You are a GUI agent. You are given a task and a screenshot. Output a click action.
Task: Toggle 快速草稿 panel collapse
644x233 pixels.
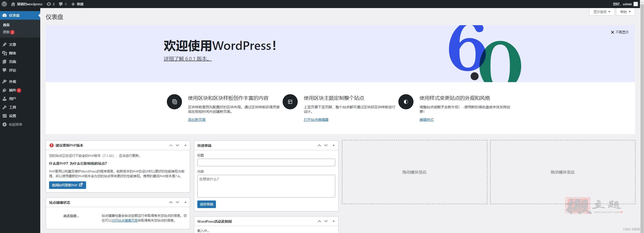(334, 145)
